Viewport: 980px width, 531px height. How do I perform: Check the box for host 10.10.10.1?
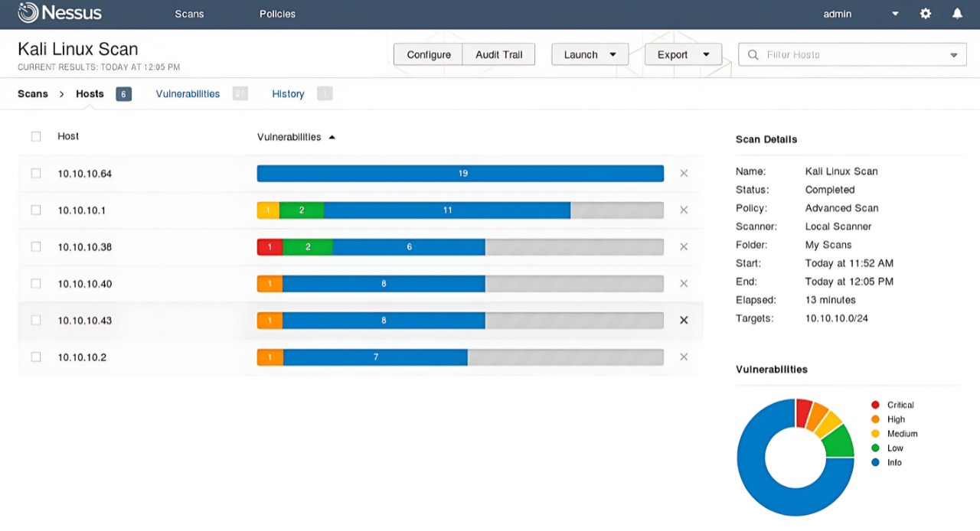pos(36,210)
